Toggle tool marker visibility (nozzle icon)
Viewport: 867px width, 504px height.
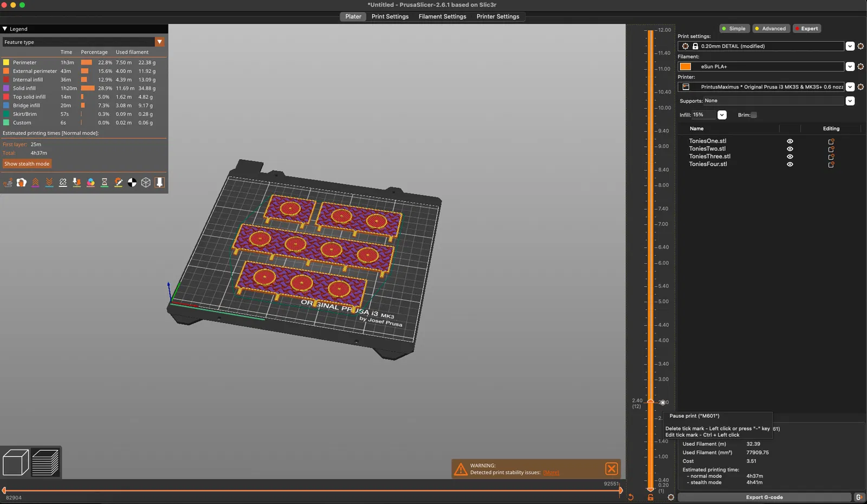point(160,183)
